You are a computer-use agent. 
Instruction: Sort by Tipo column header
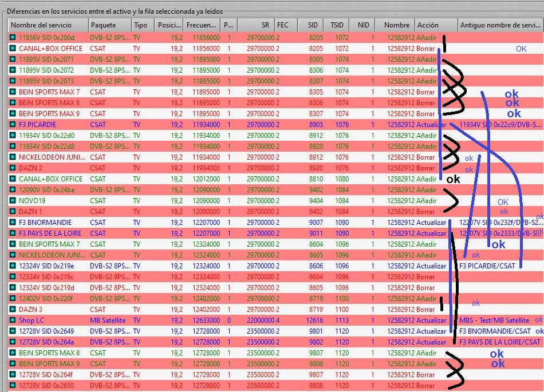coord(143,25)
